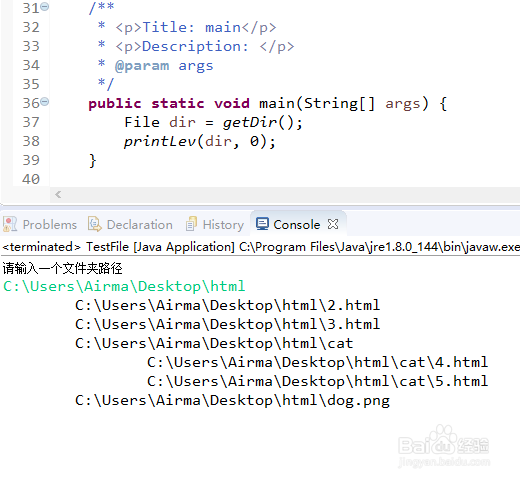Click console output line ending cat\4.html
Viewport: 520px width, 480px height.
(317, 362)
